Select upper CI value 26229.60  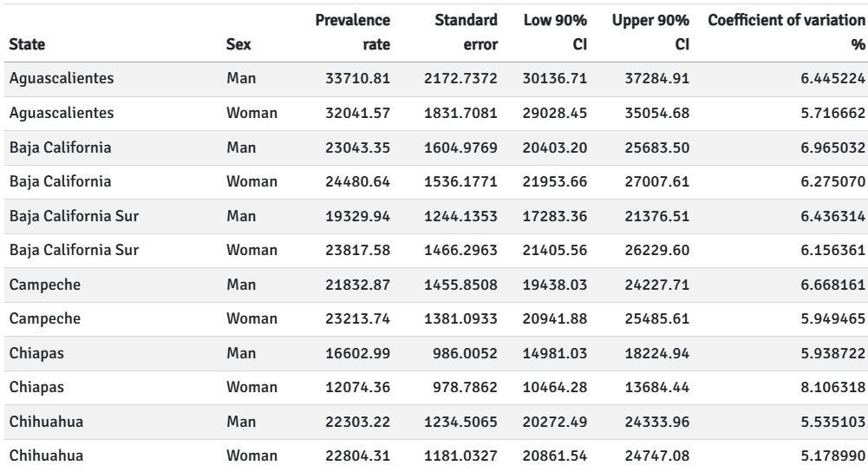point(657,251)
